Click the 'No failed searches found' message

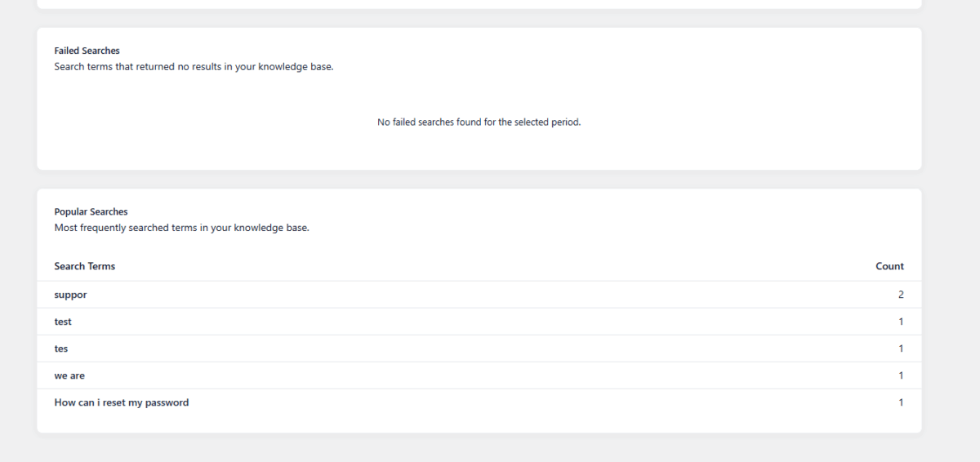pyautogui.click(x=479, y=122)
